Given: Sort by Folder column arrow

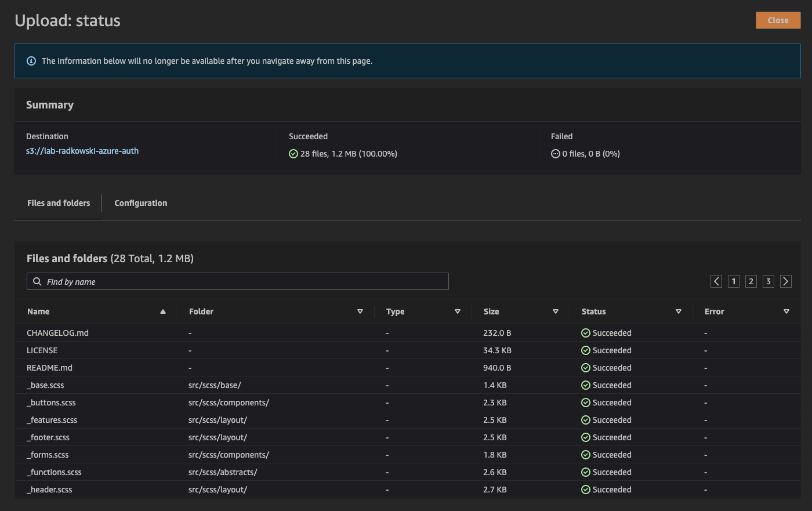Looking at the screenshot, I should (360, 311).
